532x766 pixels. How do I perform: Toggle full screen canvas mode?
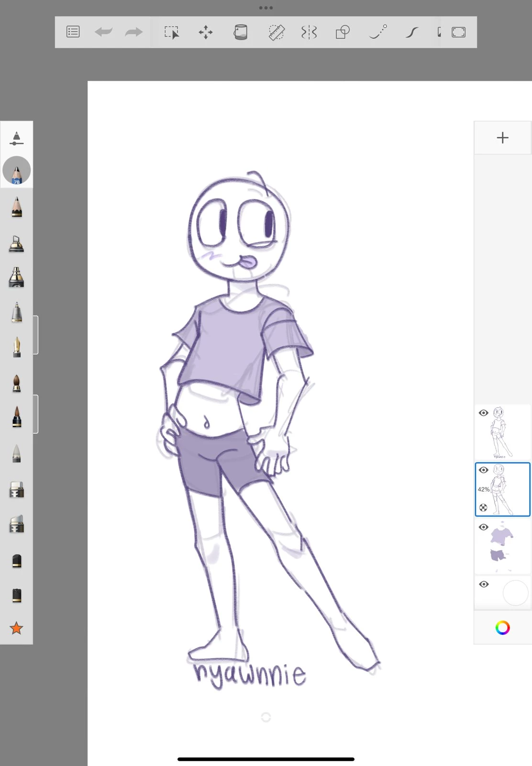(x=458, y=32)
